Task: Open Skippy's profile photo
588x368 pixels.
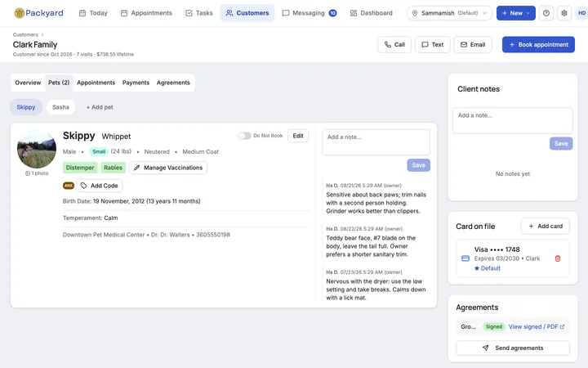Action: tap(37, 149)
